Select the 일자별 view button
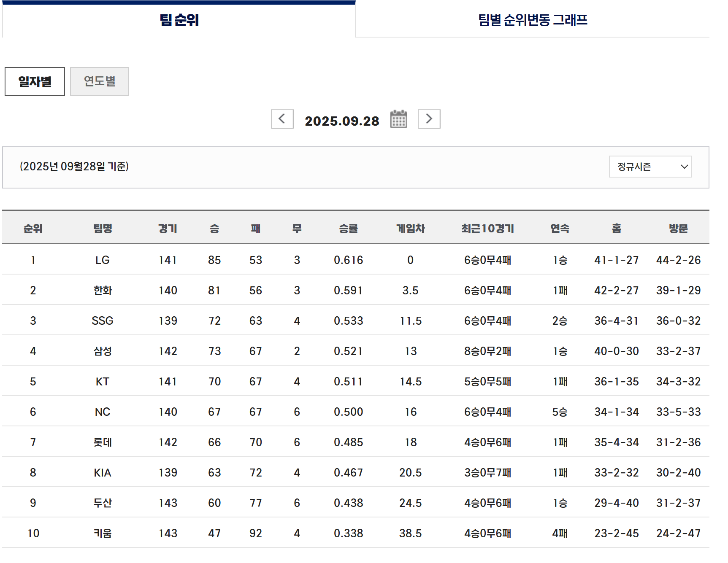Viewport: 728px width, 563px height. [x=35, y=81]
